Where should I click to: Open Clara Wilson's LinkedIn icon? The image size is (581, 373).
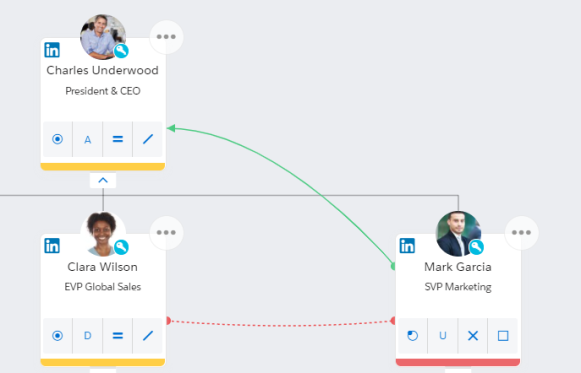(52, 246)
